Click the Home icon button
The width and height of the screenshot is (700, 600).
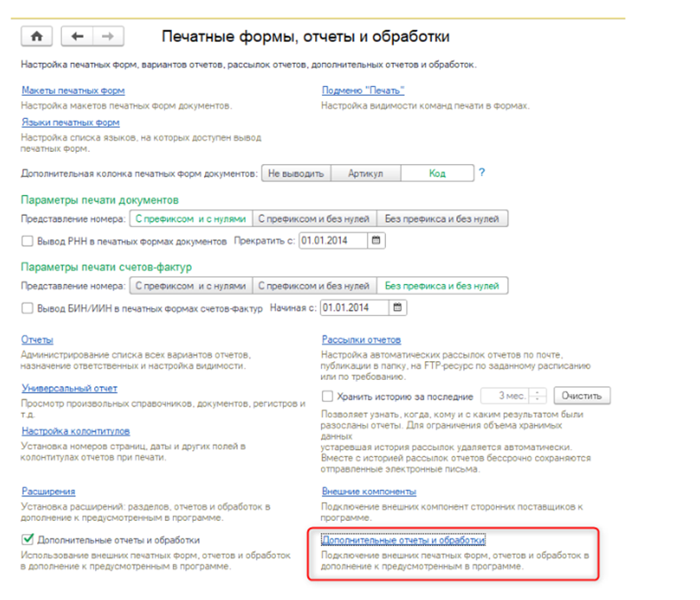[36, 36]
